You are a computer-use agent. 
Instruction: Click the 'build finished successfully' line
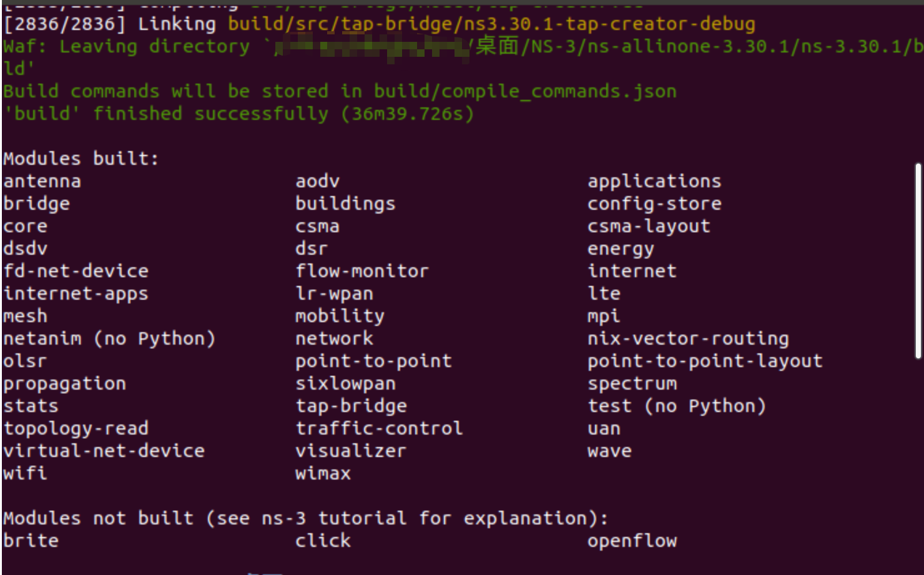tap(238, 114)
